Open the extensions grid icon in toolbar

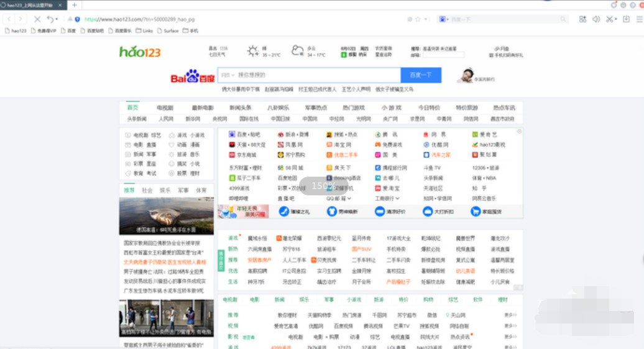coord(582,19)
